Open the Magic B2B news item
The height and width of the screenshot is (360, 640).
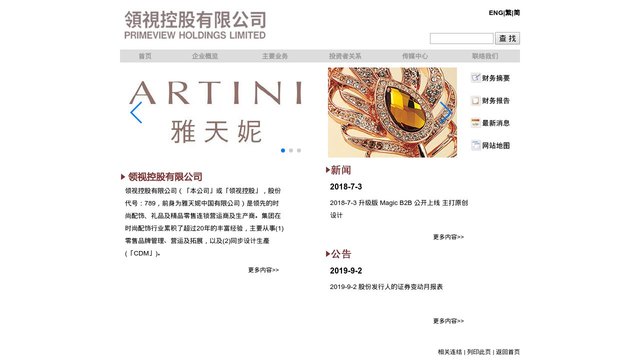[x=399, y=209]
